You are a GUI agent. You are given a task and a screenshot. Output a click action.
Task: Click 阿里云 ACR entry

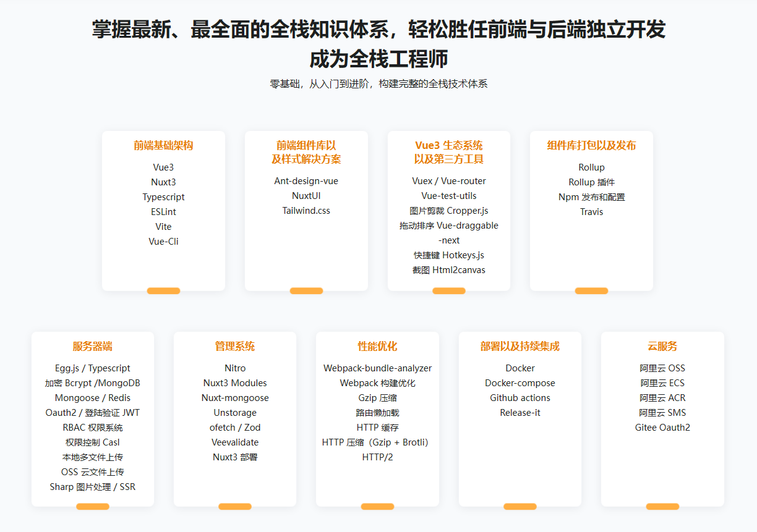coord(662,398)
